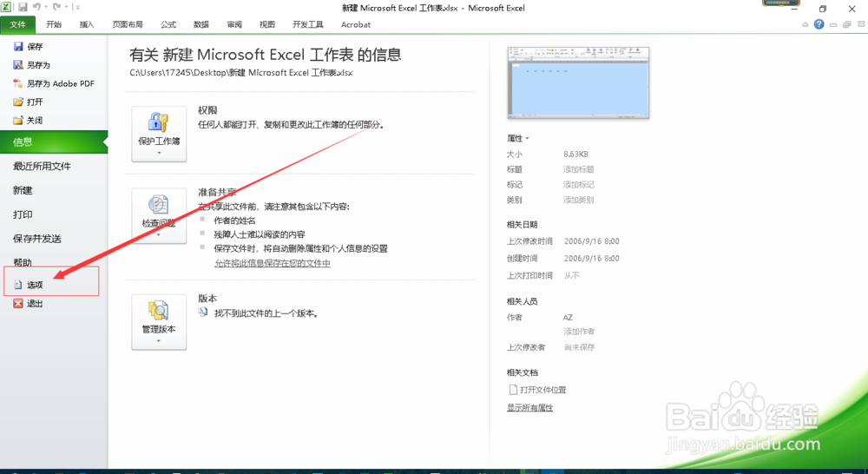Image resolution: width=868 pixels, height=474 pixels.
Task: Select 打印 in the backstage menu
Action: [23, 214]
